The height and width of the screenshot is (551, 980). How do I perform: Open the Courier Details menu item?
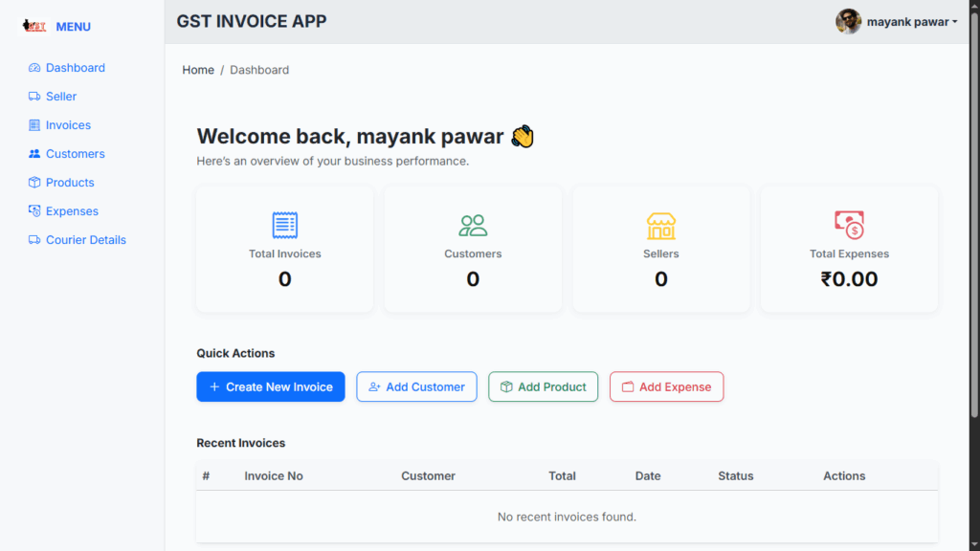[85, 240]
